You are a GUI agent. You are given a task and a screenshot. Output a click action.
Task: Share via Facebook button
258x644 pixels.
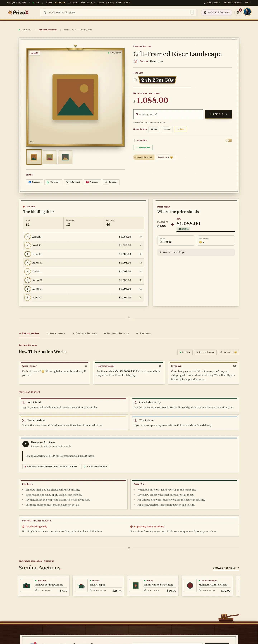34,182
